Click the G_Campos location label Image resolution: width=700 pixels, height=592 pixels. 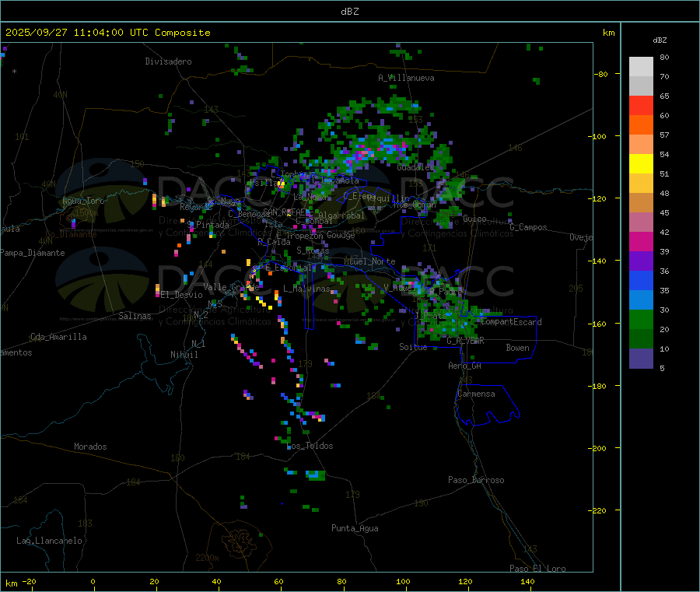click(528, 227)
